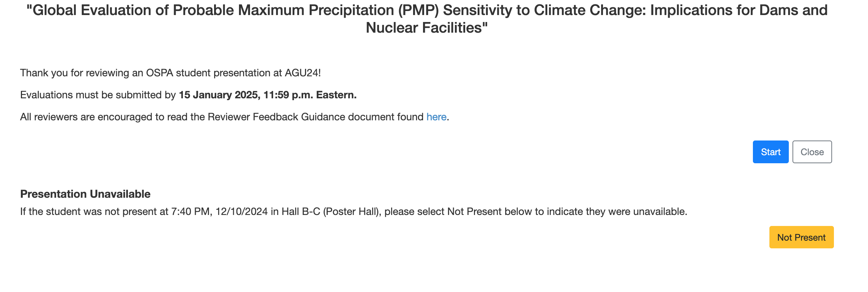Click the '7:40 PM, 12/10/2024' time text
This screenshot has width=868, height=292.
[x=219, y=212]
